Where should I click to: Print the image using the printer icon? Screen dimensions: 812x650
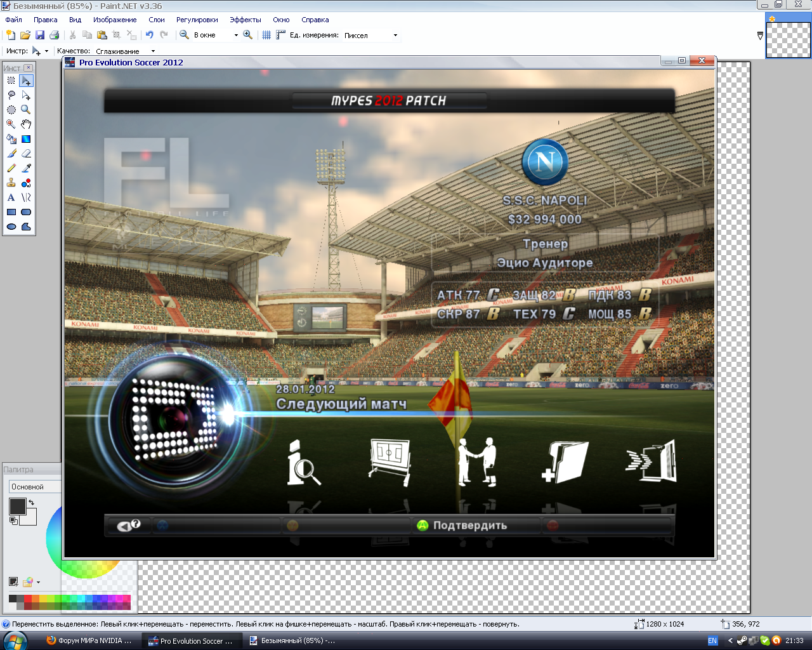click(x=54, y=35)
